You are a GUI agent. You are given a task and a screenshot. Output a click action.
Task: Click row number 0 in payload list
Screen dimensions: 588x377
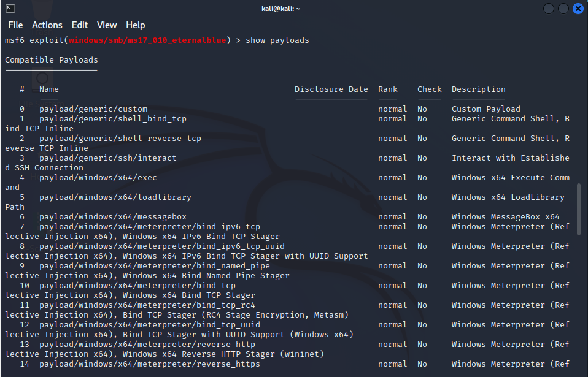coord(22,109)
